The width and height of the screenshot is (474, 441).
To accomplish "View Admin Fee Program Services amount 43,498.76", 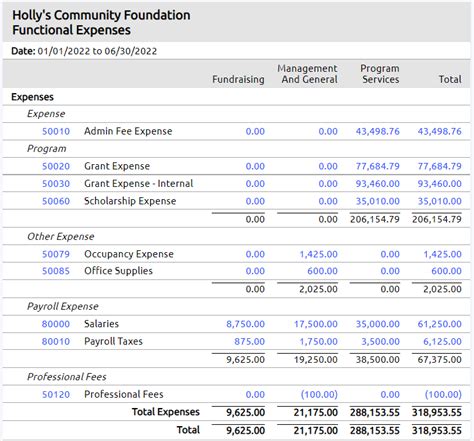I will tap(377, 131).
